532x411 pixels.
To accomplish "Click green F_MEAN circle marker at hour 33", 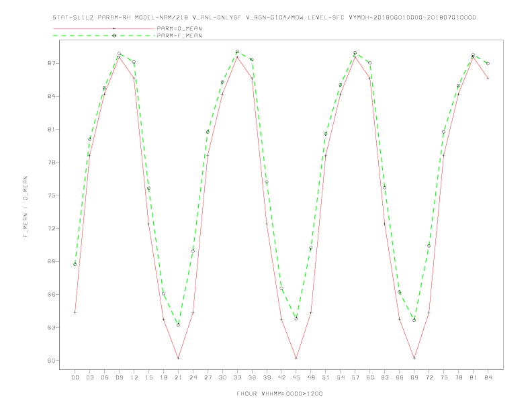I will click(237, 52).
